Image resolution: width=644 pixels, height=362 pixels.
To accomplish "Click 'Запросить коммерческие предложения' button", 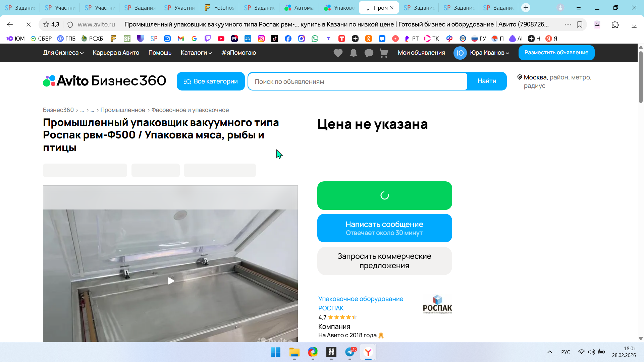I will (384, 261).
